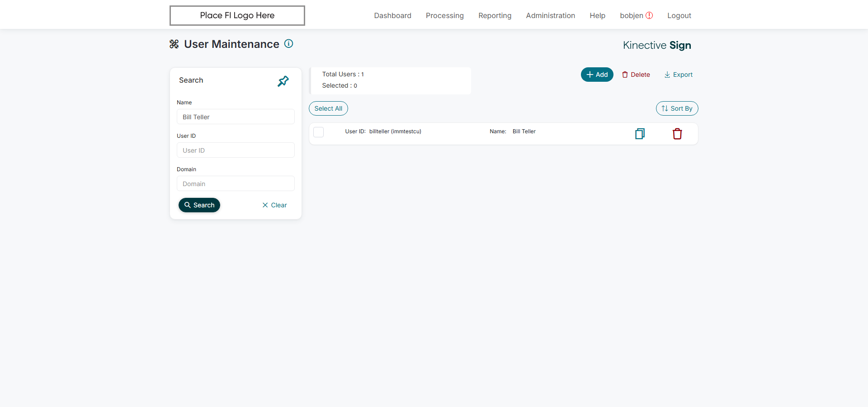Click the Place FI Logo Here box
The height and width of the screenshot is (407, 868).
point(237,15)
